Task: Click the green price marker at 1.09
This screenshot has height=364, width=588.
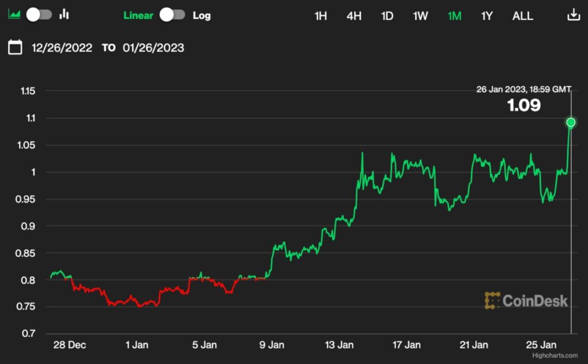Action: [x=571, y=121]
